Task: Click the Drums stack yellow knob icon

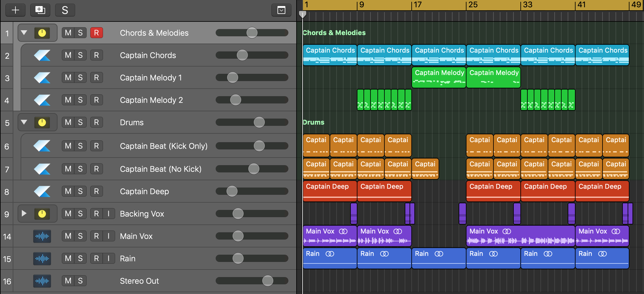Action: pyautogui.click(x=42, y=122)
